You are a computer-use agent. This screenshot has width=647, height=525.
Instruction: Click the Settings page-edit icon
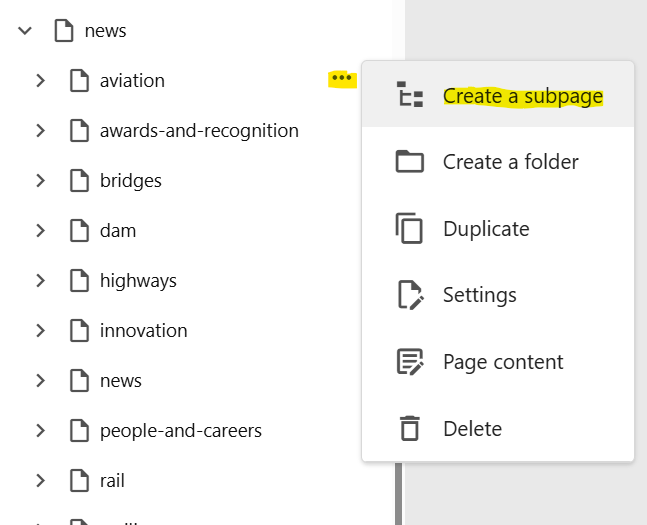[x=410, y=295]
